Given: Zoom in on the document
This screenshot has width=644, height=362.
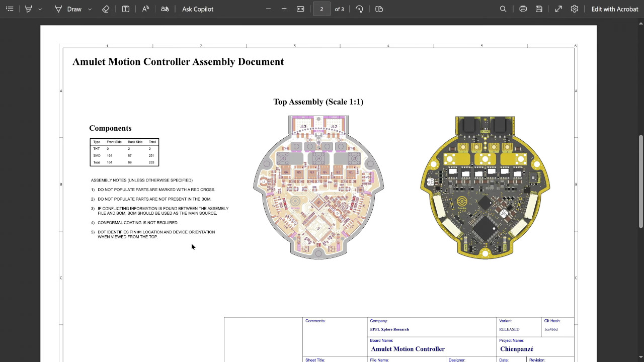Looking at the screenshot, I should point(284,9).
